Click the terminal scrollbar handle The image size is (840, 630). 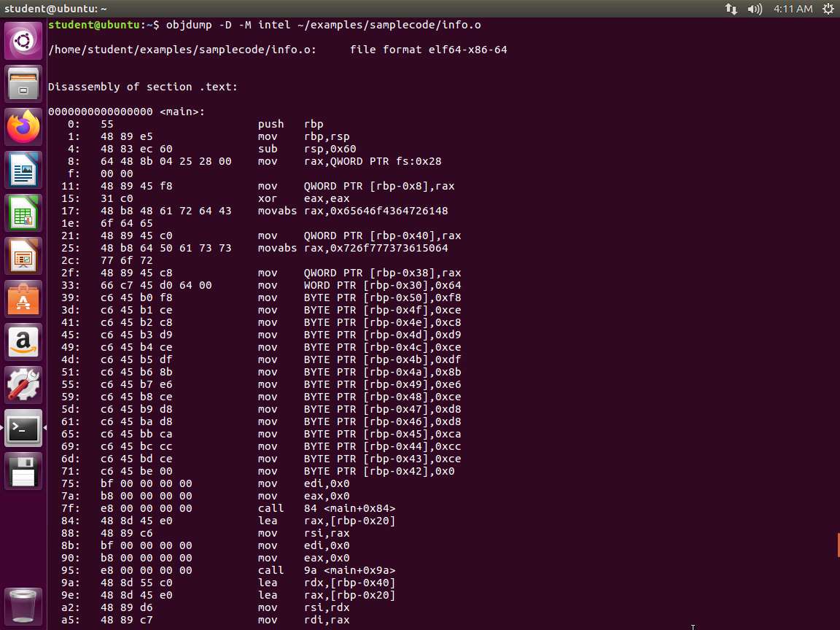point(838,544)
